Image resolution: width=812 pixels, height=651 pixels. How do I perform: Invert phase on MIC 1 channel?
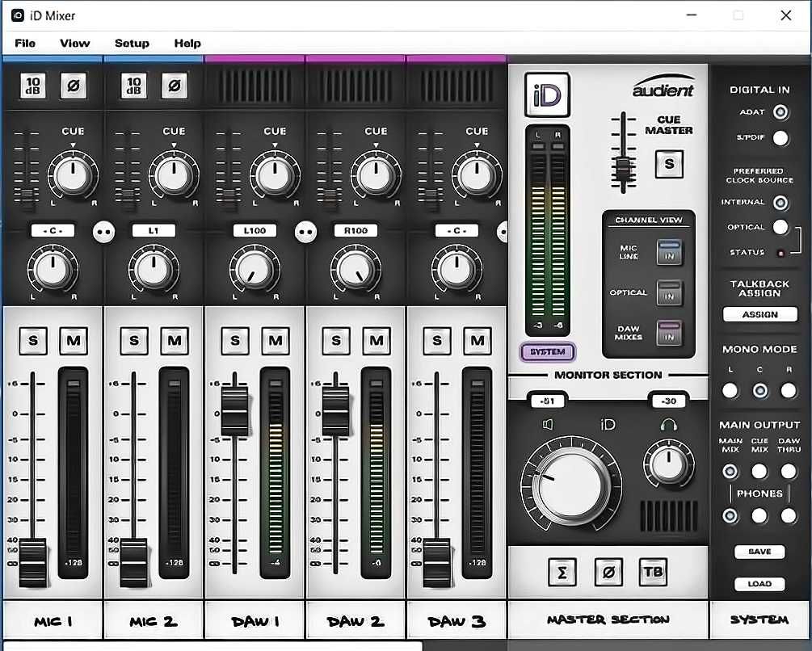[73, 86]
